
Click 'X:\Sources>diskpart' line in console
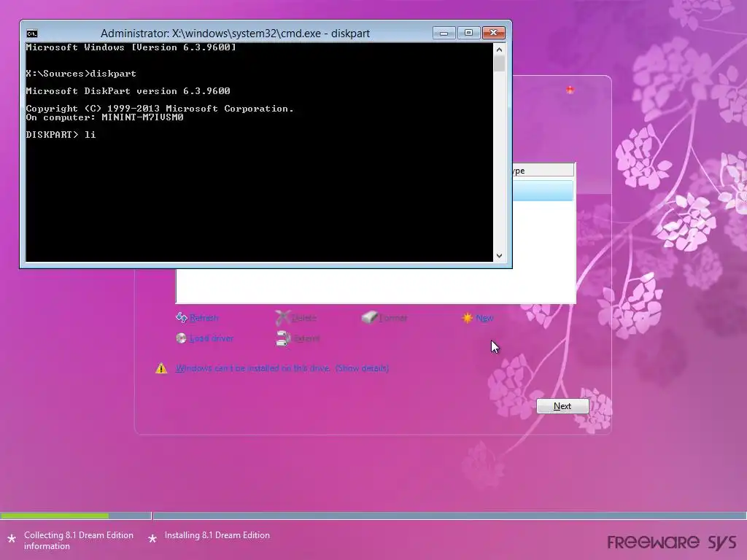coord(81,74)
